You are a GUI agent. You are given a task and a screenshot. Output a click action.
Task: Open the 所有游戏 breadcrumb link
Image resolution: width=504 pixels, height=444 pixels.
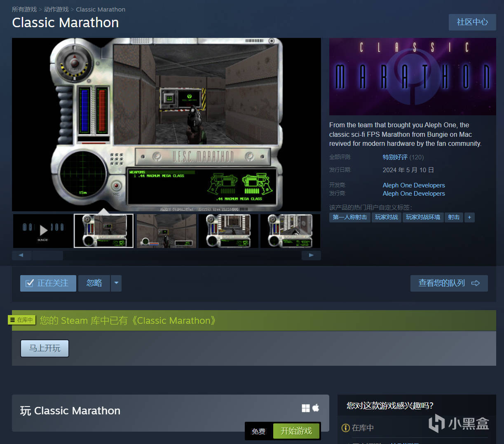point(24,9)
